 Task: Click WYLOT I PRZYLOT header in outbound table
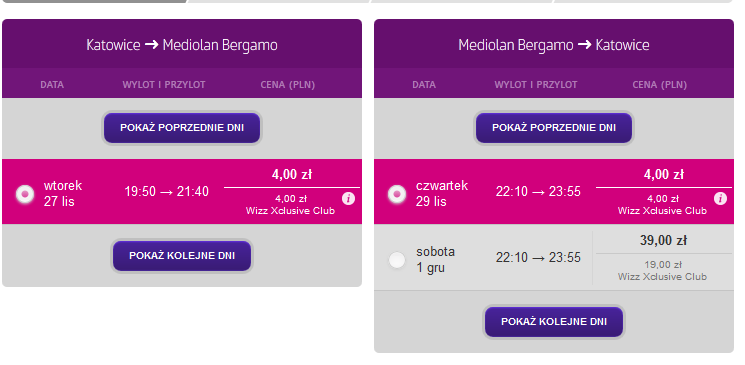[164, 85]
